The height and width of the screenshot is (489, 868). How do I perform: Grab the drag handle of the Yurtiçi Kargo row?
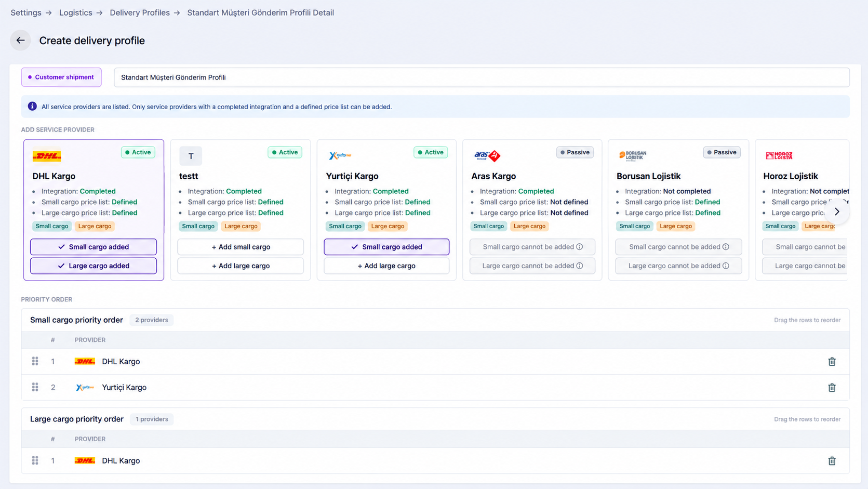pyautogui.click(x=35, y=387)
